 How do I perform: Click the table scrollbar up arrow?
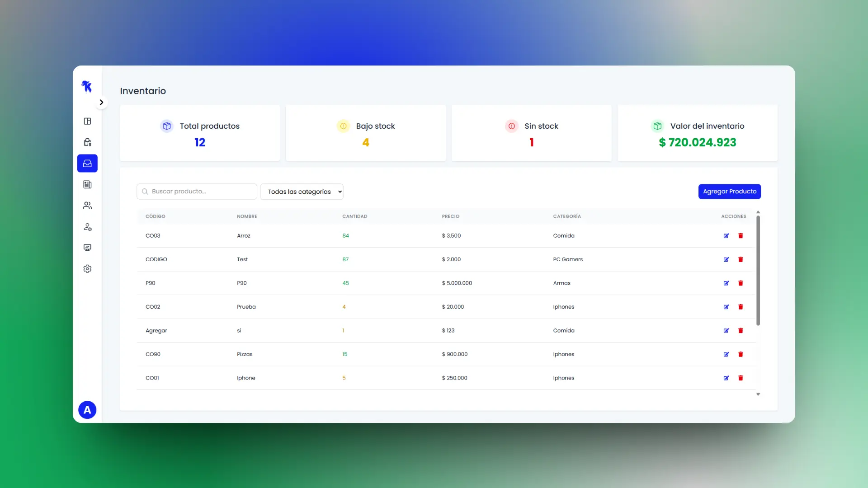click(x=758, y=212)
